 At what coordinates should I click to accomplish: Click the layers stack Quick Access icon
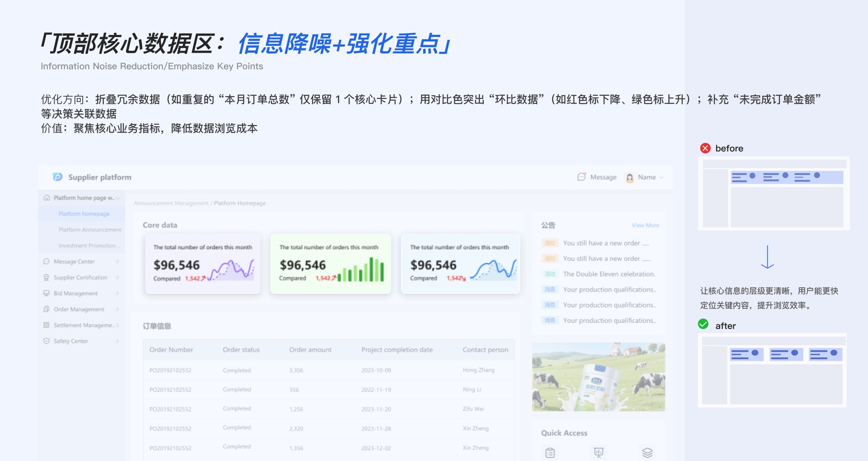[x=647, y=452]
